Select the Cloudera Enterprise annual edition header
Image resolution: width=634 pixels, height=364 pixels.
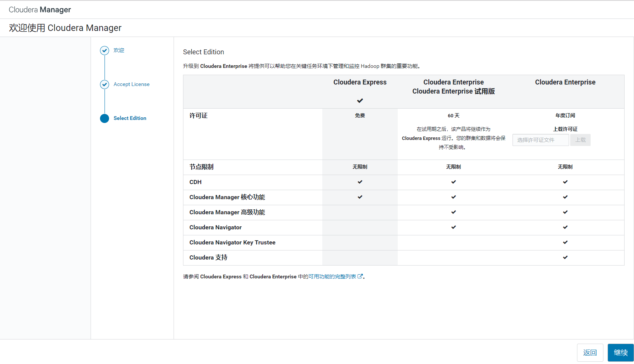coord(565,82)
